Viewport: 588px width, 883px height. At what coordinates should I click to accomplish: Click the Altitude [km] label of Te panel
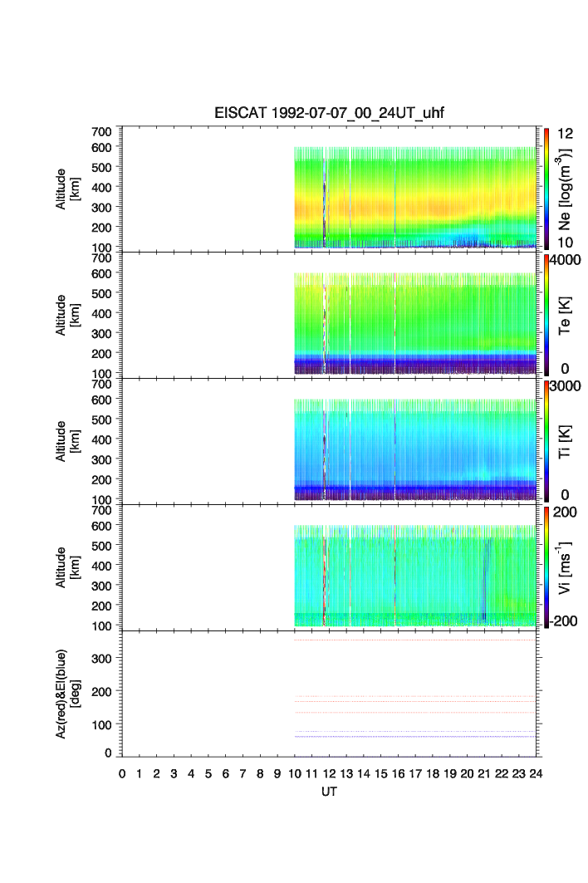click(x=67, y=316)
